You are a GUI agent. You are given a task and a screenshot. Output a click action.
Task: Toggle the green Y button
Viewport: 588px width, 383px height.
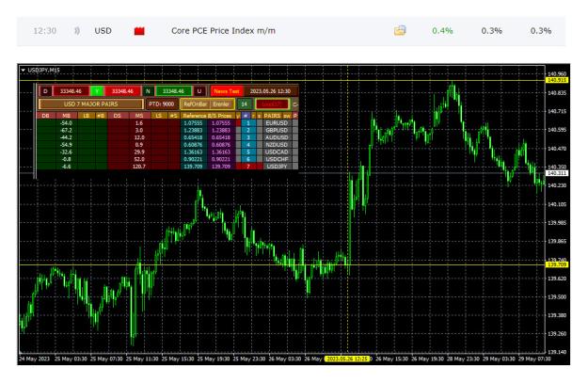tap(97, 91)
